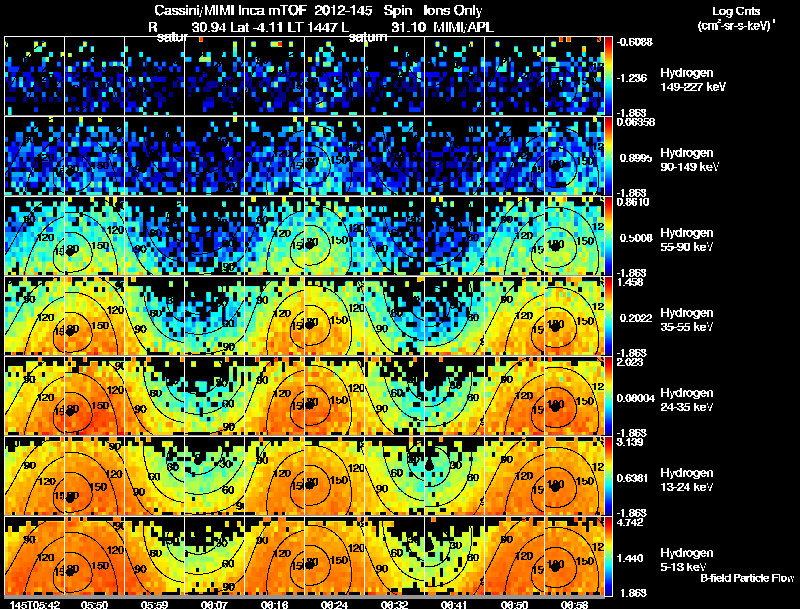Click the 4.742 maximum value of bottom colorbar
This screenshot has width=800, height=609.
(x=630, y=522)
